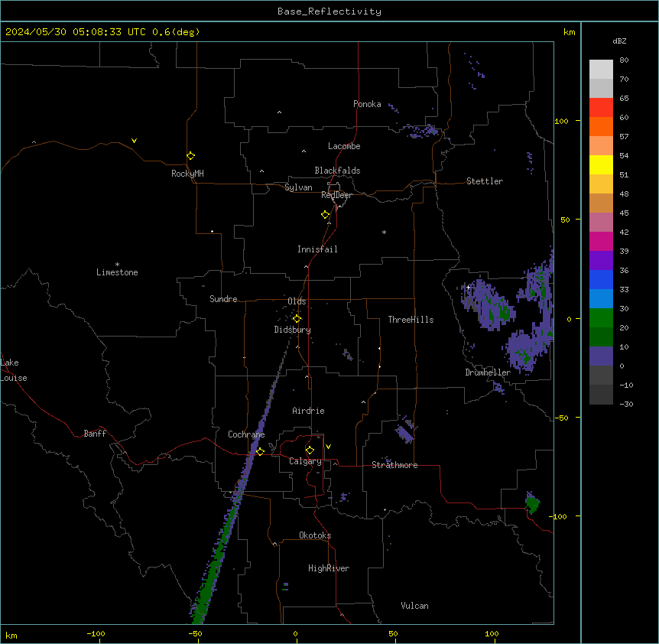Click the Ponoka city label
This screenshot has width=659, height=644.
367,104
